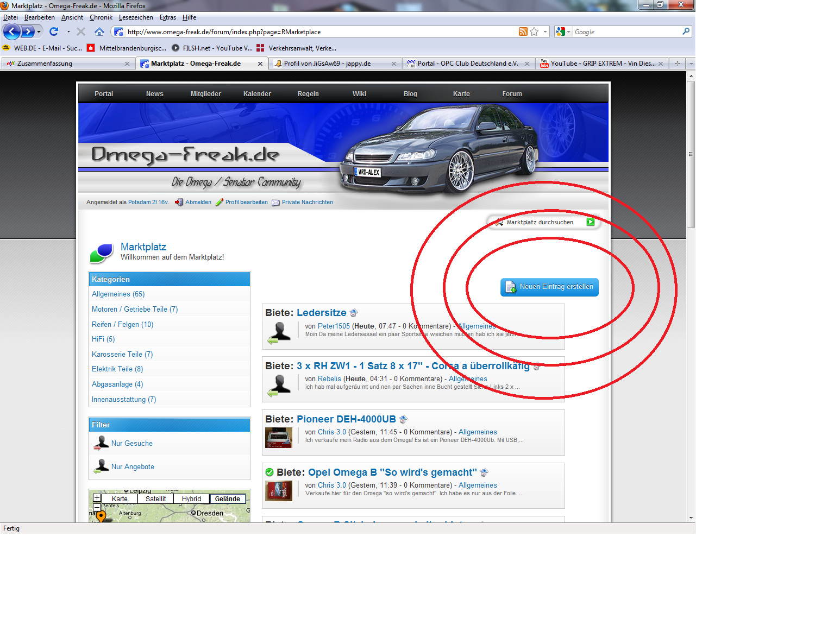This screenshot has height=631, width=840.
Task: Open the FILSH.net - YouTube bookmark
Action: click(x=212, y=48)
